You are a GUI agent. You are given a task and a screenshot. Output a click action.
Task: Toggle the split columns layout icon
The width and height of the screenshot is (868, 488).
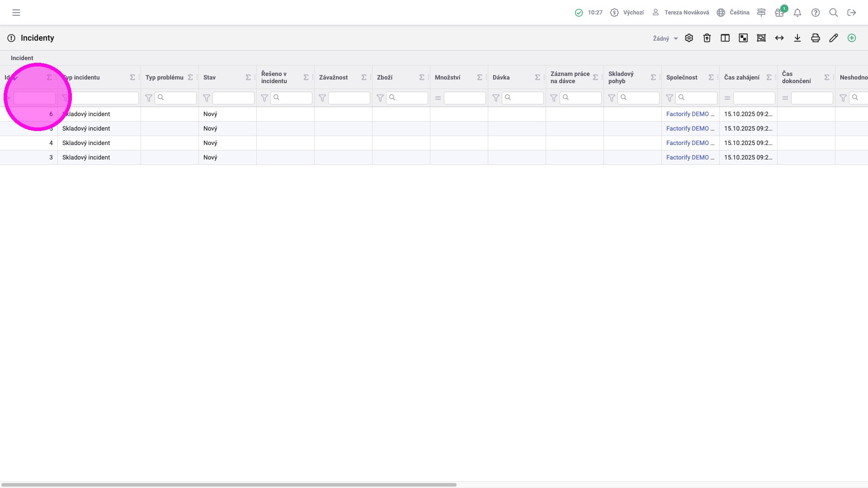[725, 38]
